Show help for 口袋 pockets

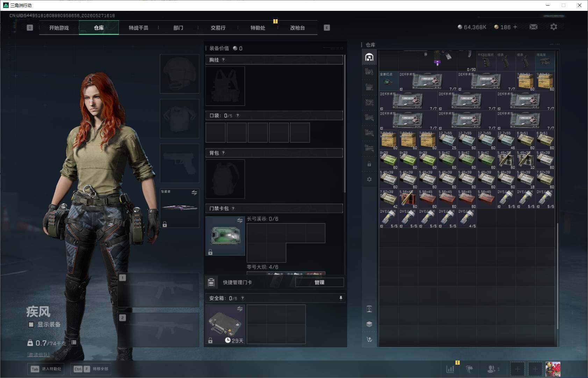coord(238,115)
